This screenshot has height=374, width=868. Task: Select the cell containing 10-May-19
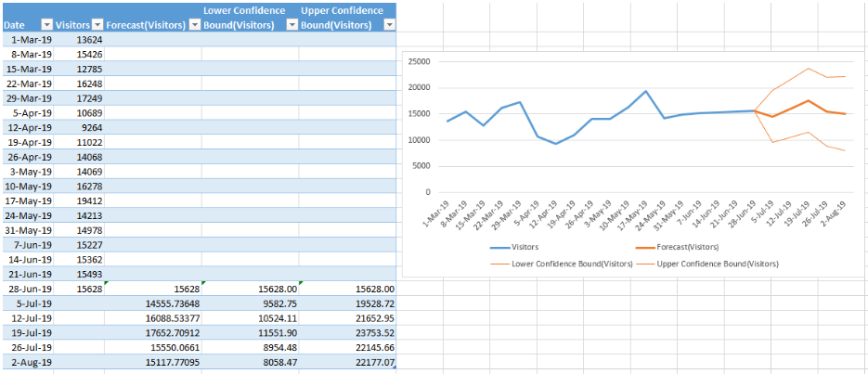[x=27, y=187]
